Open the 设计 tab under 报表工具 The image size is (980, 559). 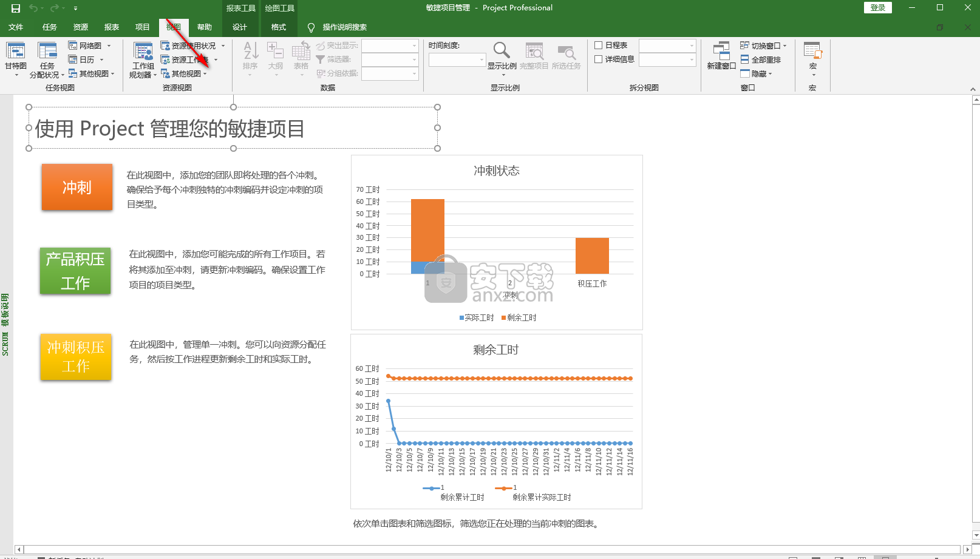pos(240,27)
